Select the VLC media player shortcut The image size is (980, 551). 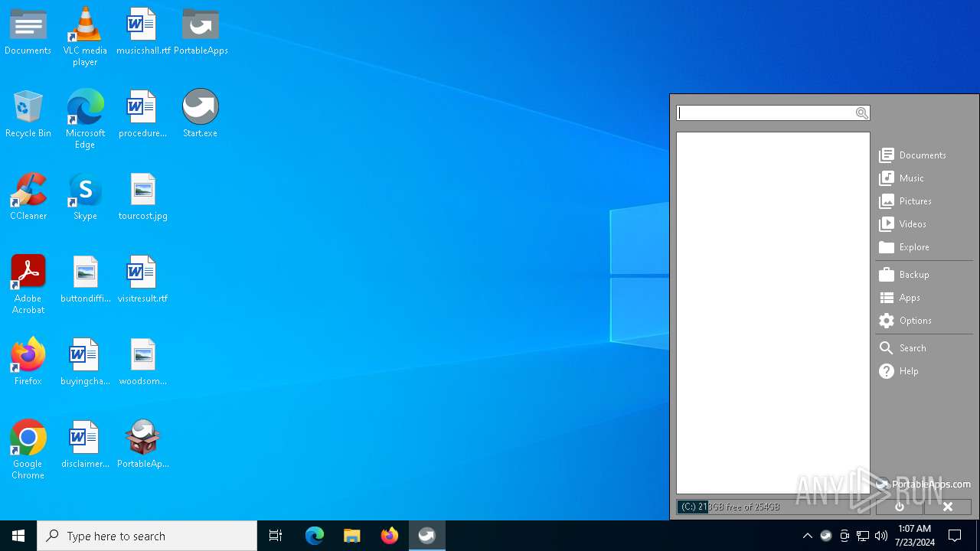(85, 37)
